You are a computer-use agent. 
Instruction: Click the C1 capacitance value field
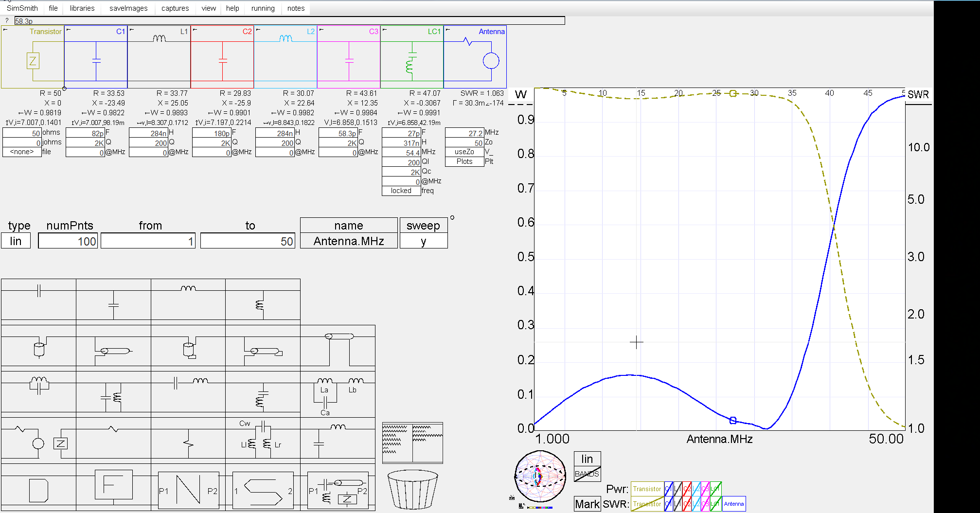click(x=85, y=133)
